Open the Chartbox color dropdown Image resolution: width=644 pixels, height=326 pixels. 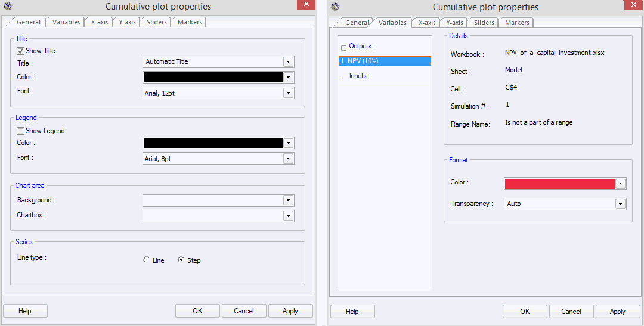(288, 216)
